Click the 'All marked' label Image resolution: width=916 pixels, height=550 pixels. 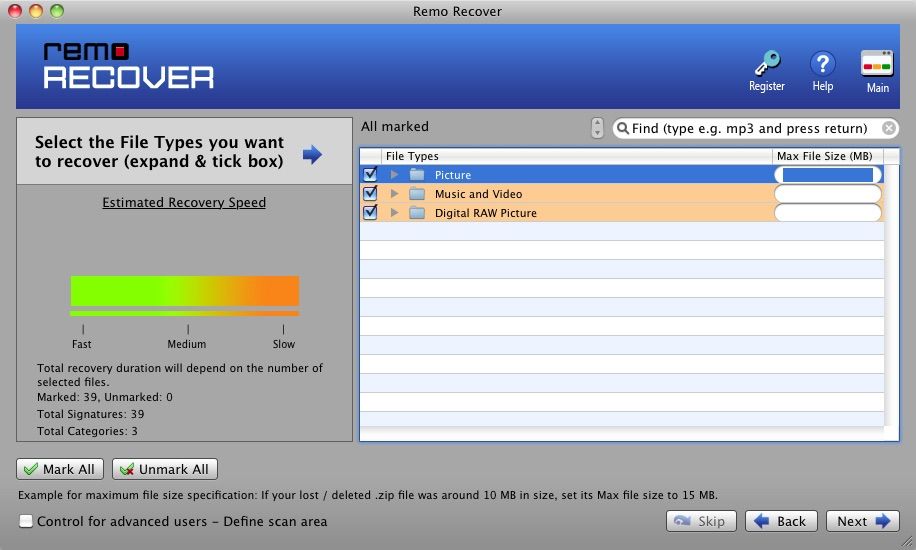tap(395, 126)
